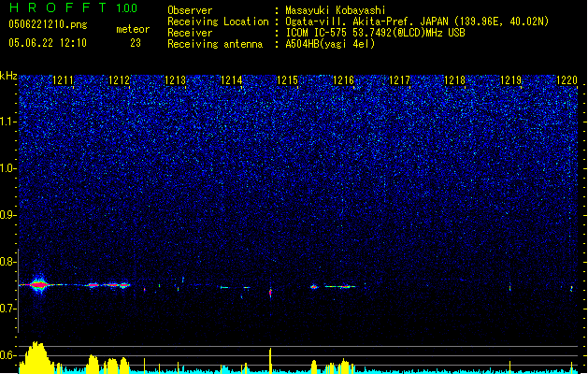Click the version number 1.0.0
The image size is (588, 374).
click(127, 7)
